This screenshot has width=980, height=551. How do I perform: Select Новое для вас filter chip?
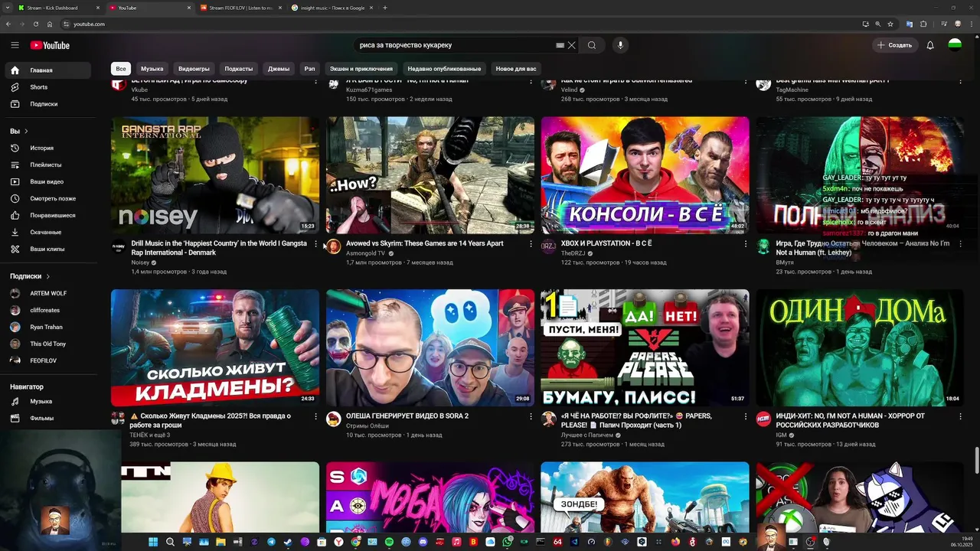pyautogui.click(x=516, y=69)
